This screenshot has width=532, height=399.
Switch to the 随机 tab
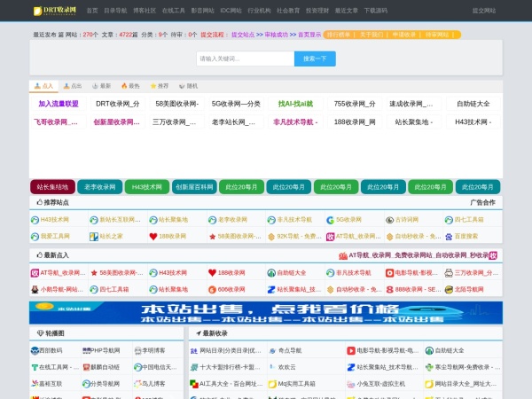[x=188, y=86]
